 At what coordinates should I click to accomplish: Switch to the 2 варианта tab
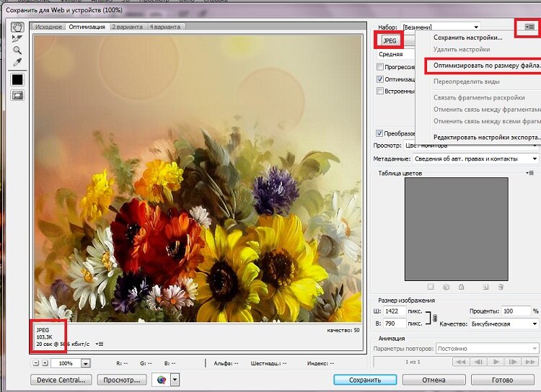127,27
